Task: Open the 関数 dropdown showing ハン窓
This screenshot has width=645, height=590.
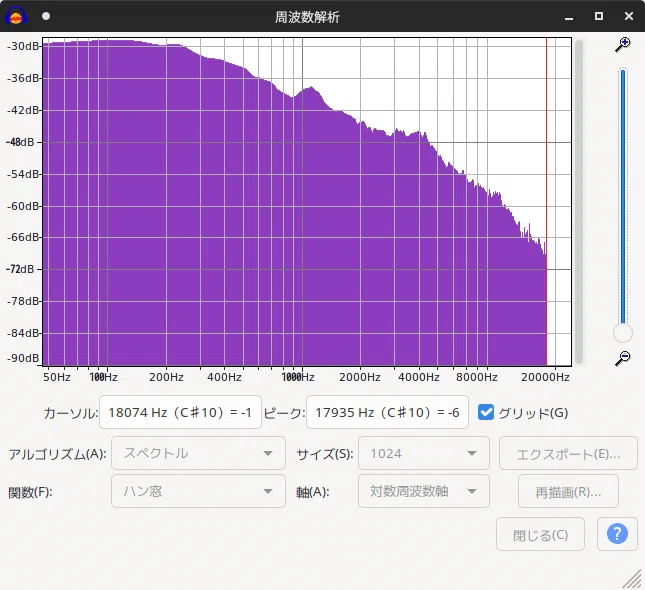Action: pyautogui.click(x=198, y=491)
